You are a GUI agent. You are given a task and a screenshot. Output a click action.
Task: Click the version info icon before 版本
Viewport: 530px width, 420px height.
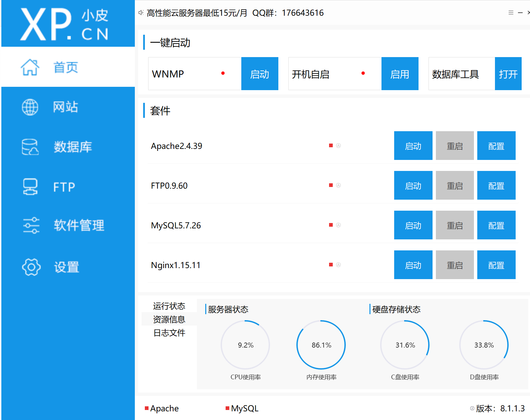(x=472, y=408)
